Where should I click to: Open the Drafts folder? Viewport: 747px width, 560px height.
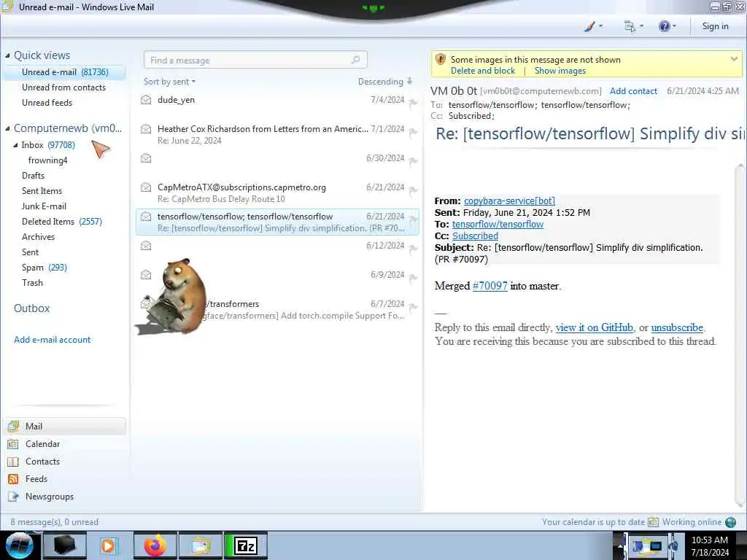point(33,176)
